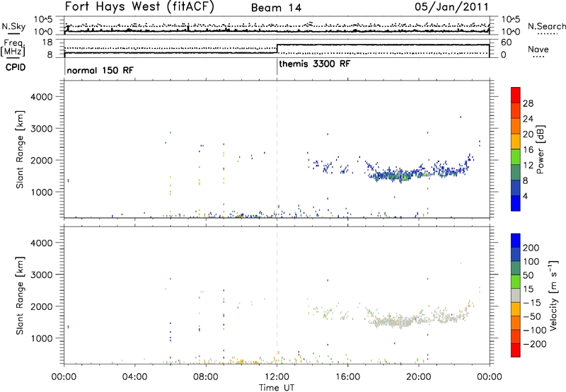Click the light green 12-16 dB power swatch
The image size is (566, 392).
point(516,156)
